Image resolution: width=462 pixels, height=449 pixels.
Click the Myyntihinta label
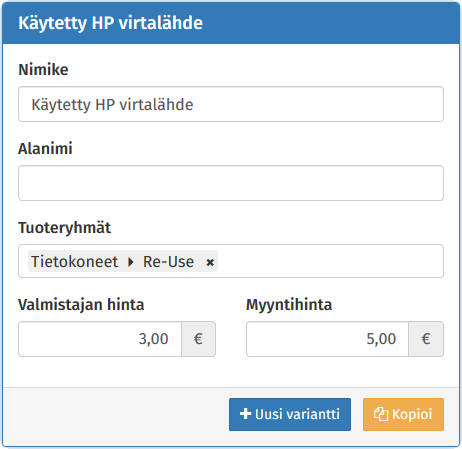click(x=289, y=305)
